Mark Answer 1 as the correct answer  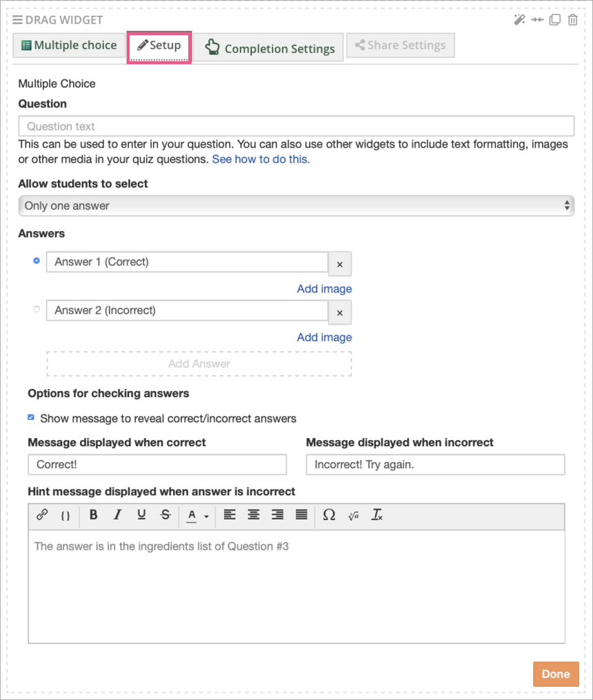coord(36,261)
